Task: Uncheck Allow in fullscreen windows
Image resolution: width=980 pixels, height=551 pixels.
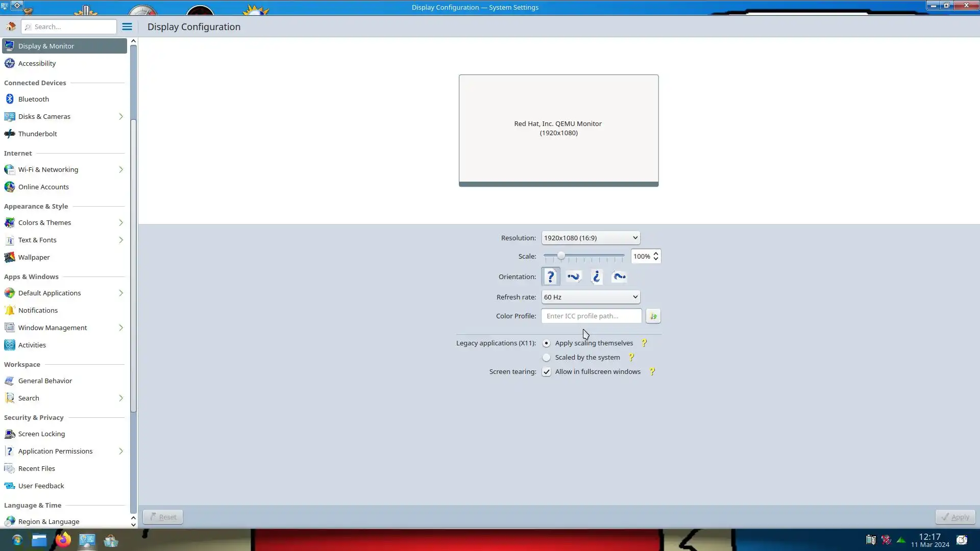Action: (546, 371)
